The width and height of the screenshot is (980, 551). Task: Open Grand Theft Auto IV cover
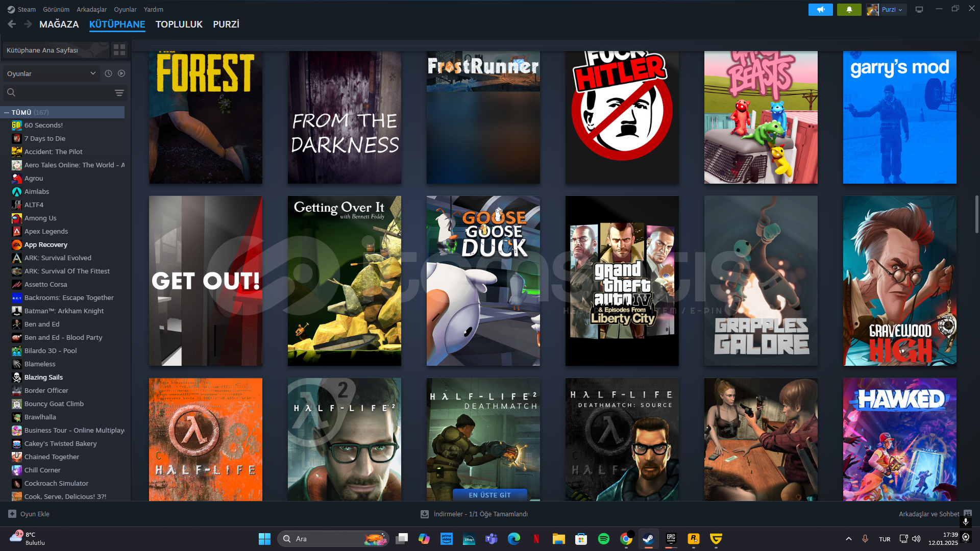click(622, 281)
